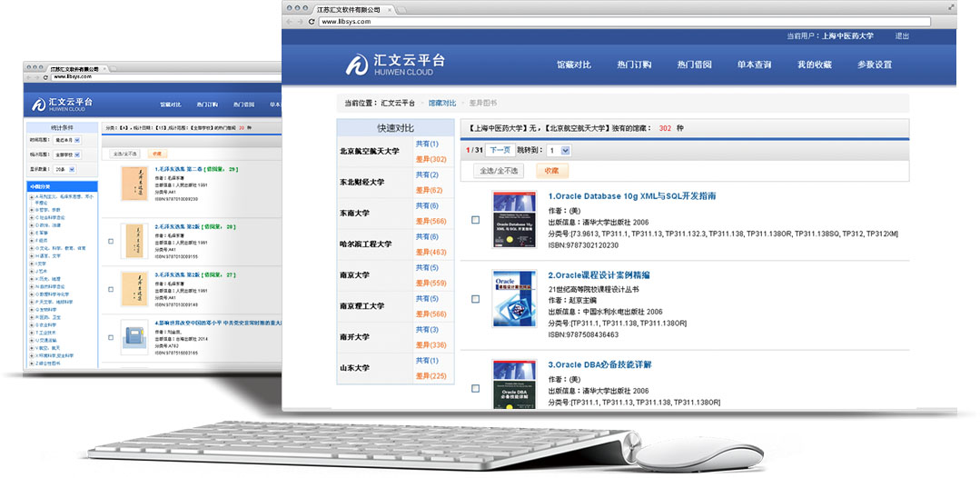This screenshot has width=980, height=478.
Task: Open 单本查询 menu in front window
Action: (754, 65)
